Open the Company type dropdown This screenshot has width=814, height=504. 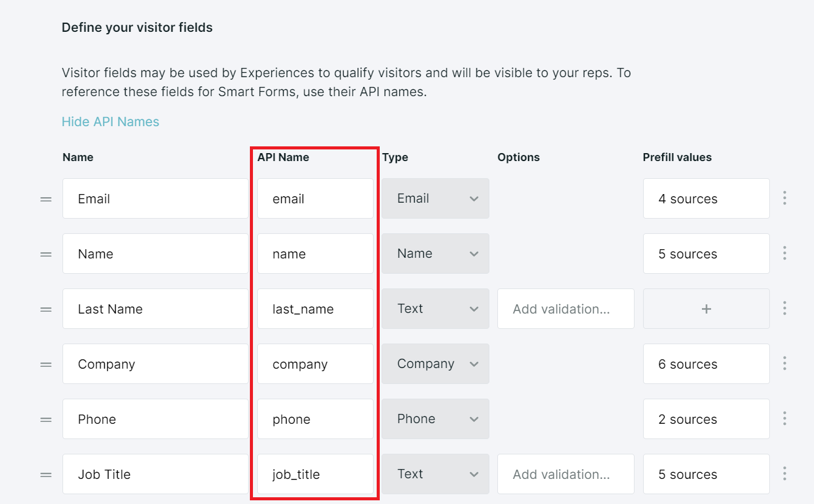click(435, 364)
